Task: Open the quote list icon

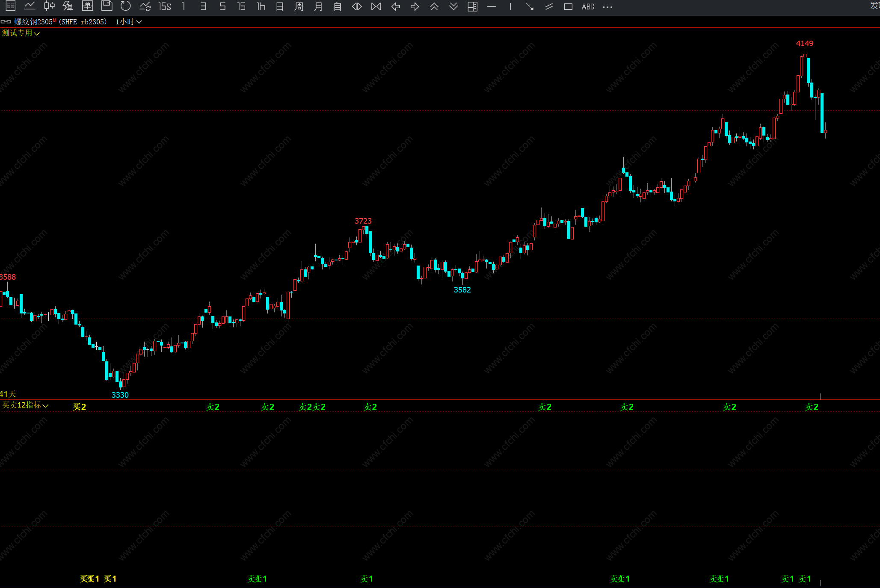Action: 10,6
